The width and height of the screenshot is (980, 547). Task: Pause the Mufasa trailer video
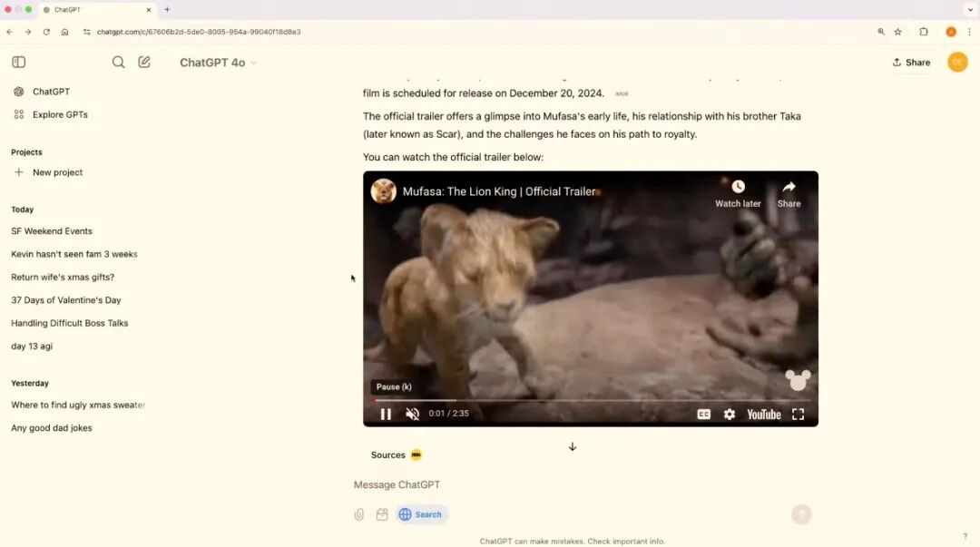pyautogui.click(x=386, y=414)
